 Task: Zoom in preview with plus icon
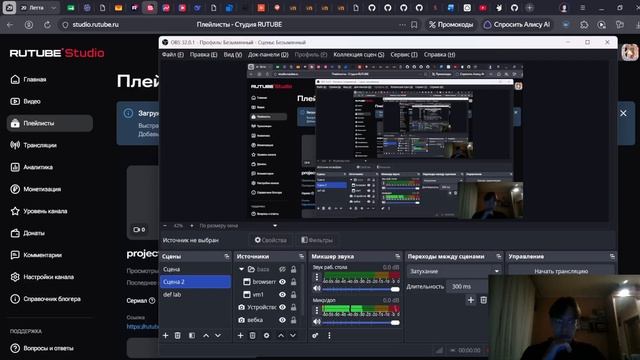coord(191,226)
